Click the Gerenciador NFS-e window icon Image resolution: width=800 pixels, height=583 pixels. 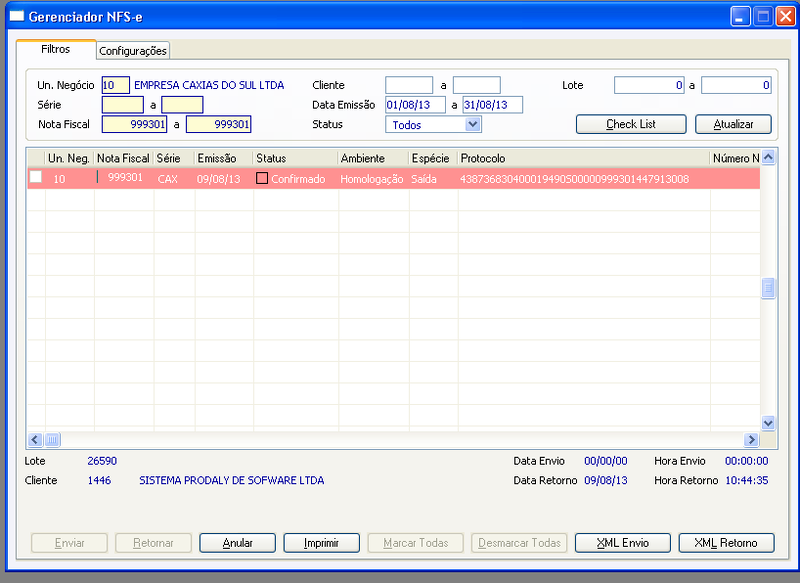coord(17,16)
